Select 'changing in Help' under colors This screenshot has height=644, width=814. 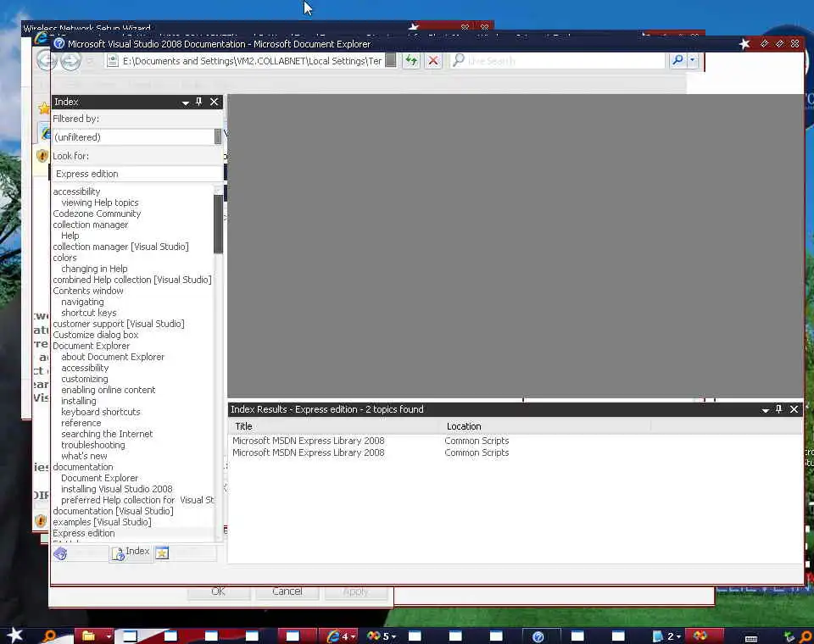[x=94, y=269]
